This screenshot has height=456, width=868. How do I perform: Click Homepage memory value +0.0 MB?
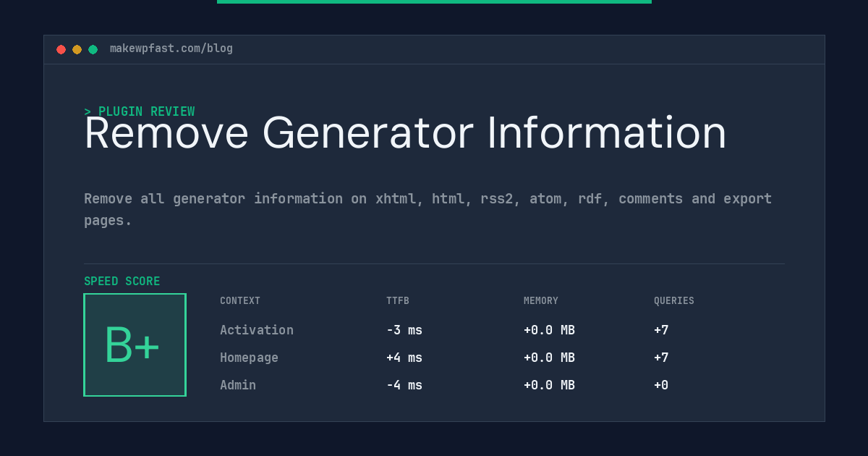click(549, 358)
